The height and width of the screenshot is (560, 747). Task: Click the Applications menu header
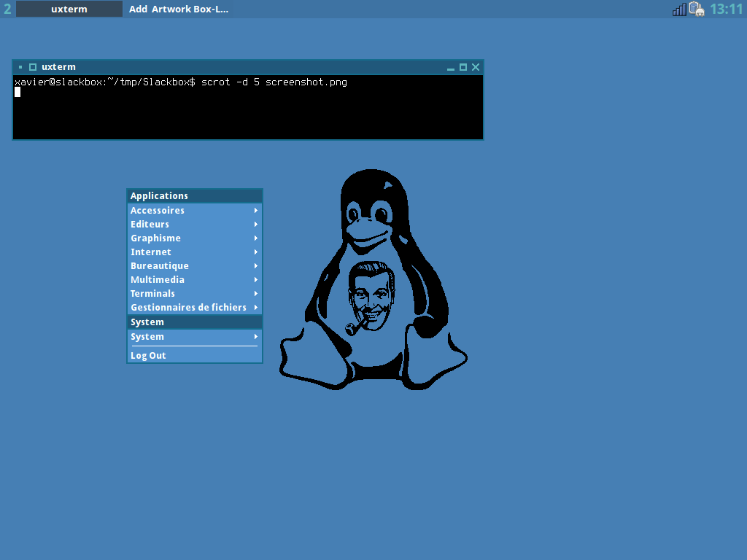pos(194,195)
